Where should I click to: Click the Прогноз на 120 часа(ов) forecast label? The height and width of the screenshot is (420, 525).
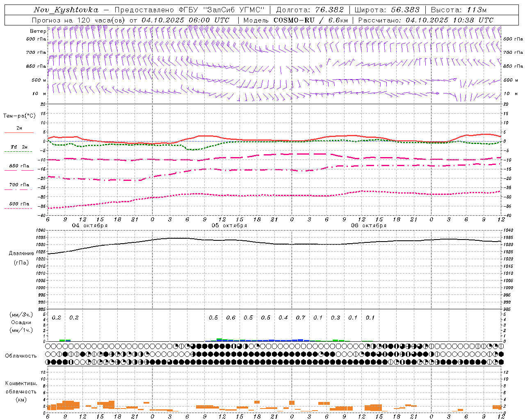[x=79, y=20]
